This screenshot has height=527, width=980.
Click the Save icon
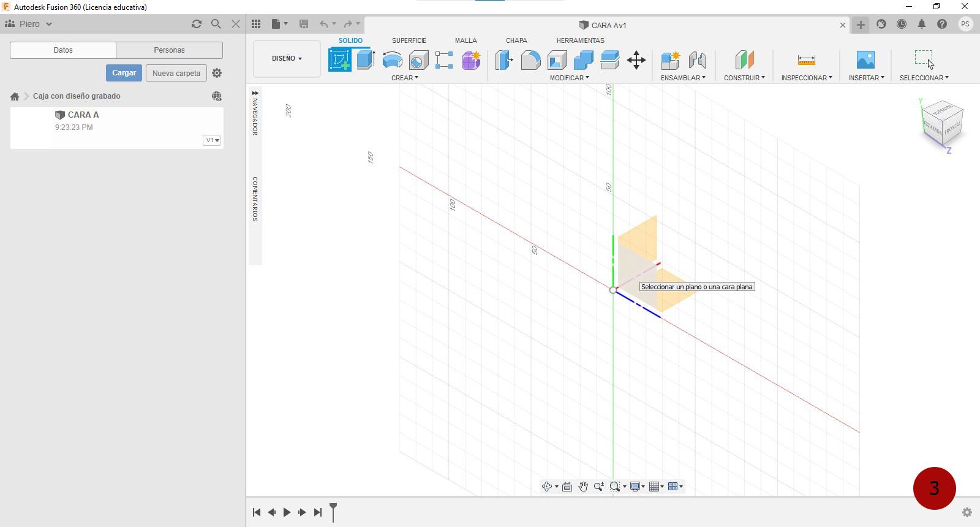pyautogui.click(x=303, y=24)
